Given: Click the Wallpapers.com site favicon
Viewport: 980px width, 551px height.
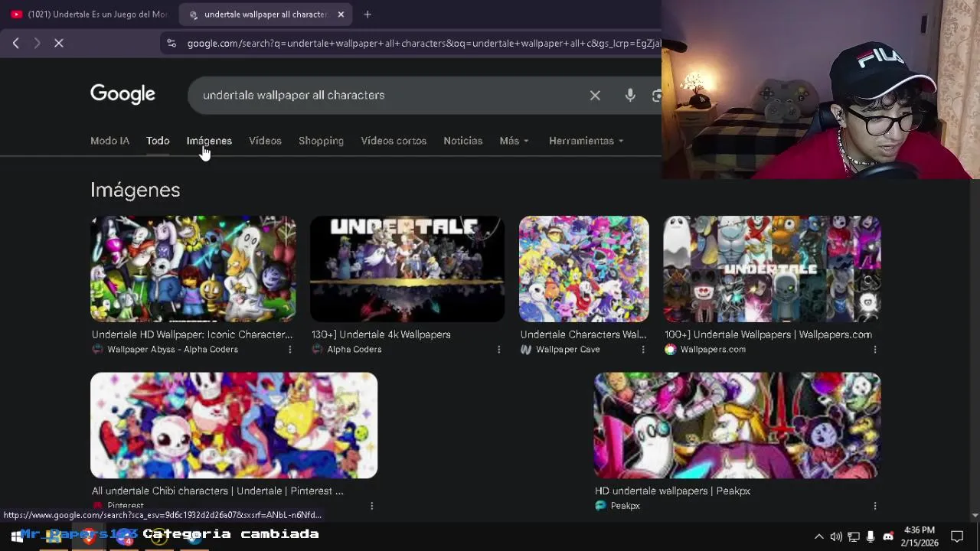Looking at the screenshot, I should click(x=671, y=350).
